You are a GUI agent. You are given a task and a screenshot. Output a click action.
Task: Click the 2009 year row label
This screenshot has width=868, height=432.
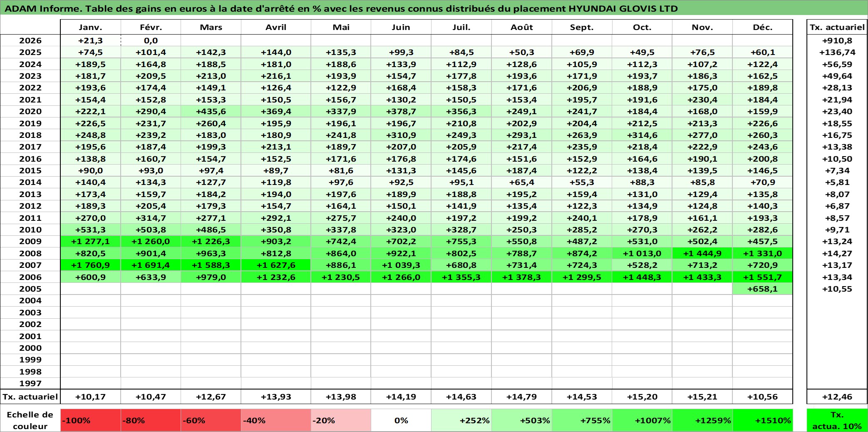pyautogui.click(x=30, y=241)
